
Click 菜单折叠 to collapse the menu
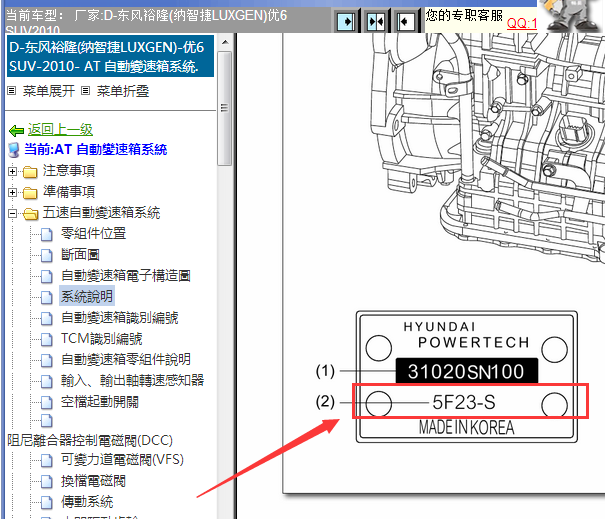click(x=122, y=91)
